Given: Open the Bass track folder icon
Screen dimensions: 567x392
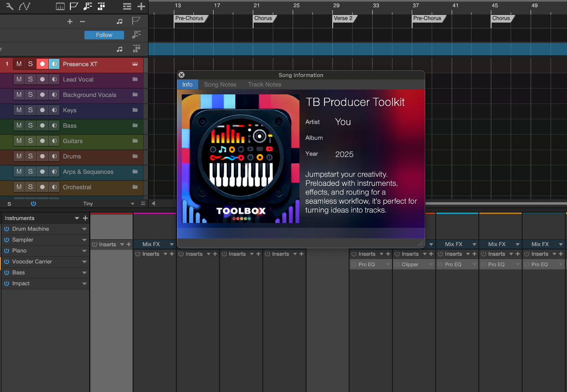Looking at the screenshot, I should click(x=135, y=125).
